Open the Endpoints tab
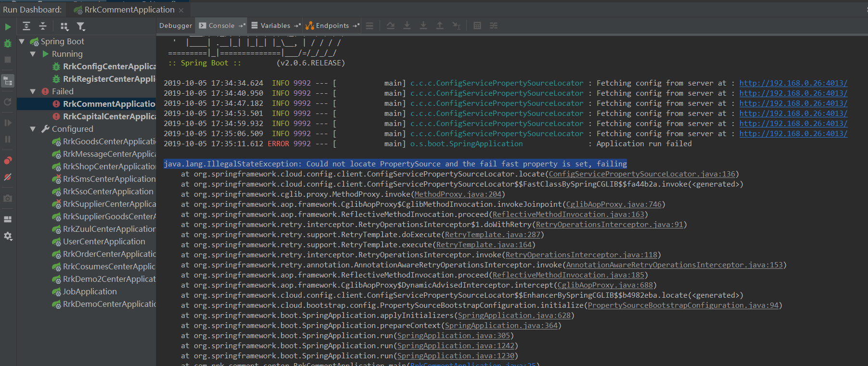 [332, 25]
